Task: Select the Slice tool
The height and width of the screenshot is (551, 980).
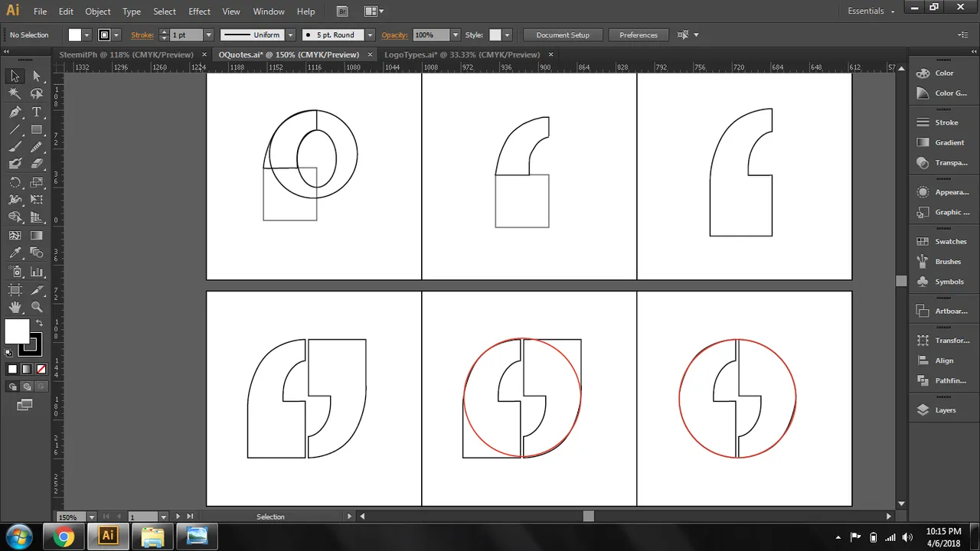Action: (36, 290)
